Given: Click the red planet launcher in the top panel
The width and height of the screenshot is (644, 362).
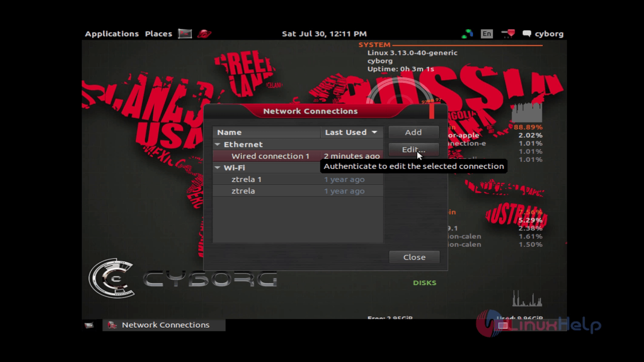Looking at the screenshot, I should click(x=204, y=34).
